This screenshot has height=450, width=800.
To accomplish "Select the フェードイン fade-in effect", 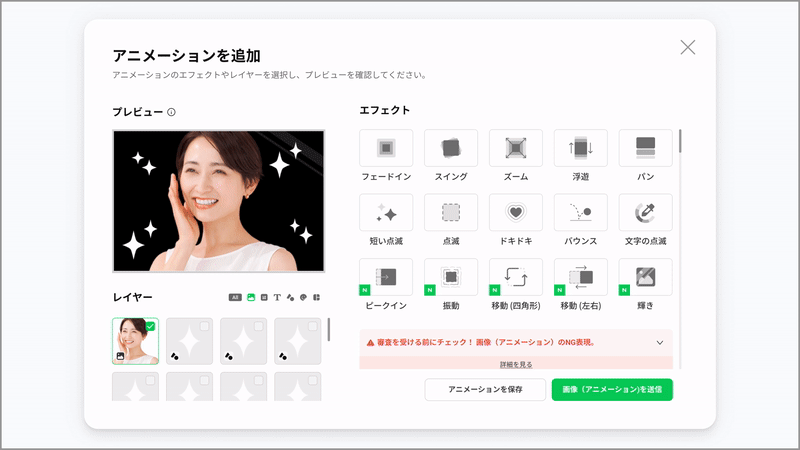I will click(386, 148).
